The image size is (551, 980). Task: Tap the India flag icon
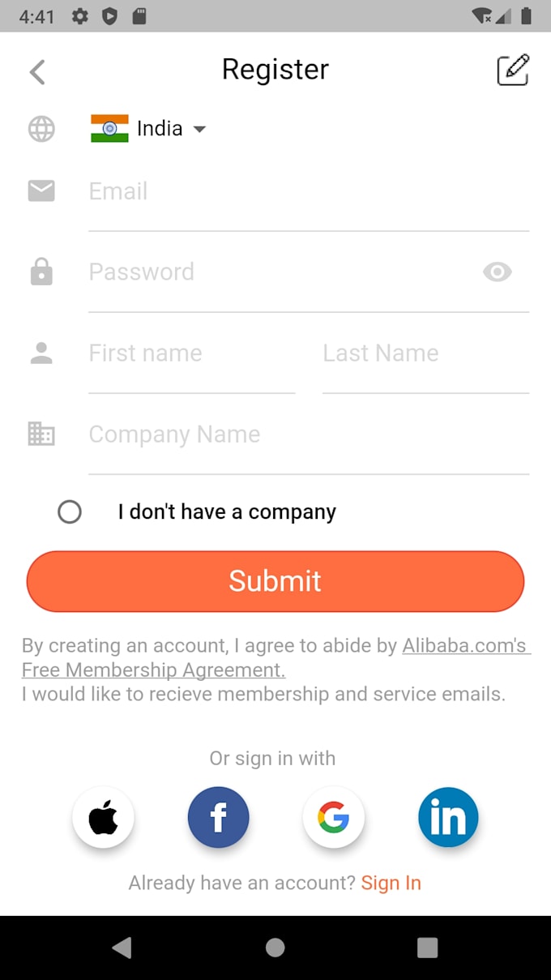109,129
